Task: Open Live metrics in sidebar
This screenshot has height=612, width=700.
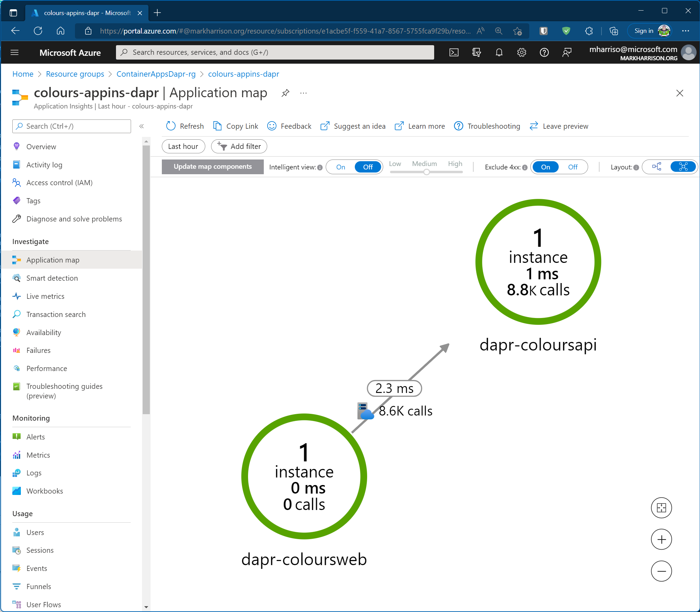Action: [x=45, y=296]
